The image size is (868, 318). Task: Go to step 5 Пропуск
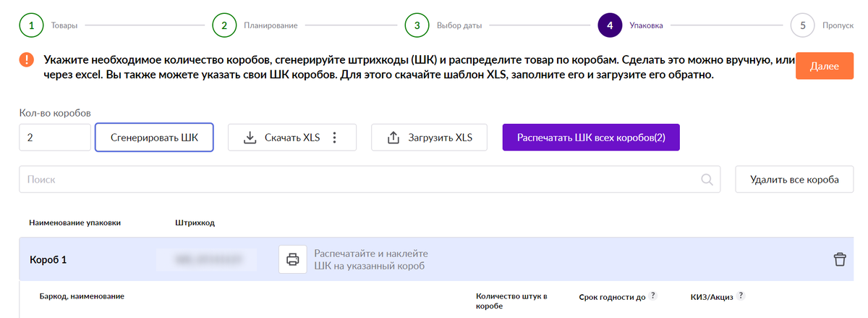pyautogui.click(x=803, y=25)
